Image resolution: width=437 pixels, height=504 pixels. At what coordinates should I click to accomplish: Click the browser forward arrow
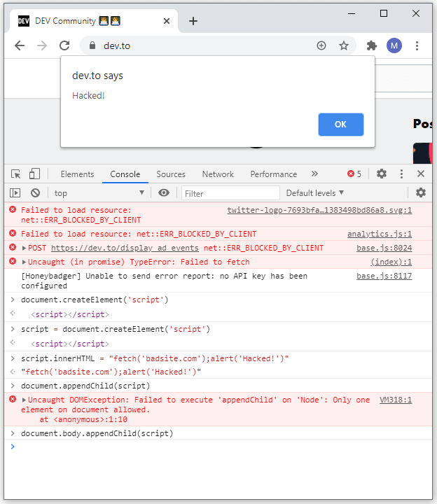(42, 45)
